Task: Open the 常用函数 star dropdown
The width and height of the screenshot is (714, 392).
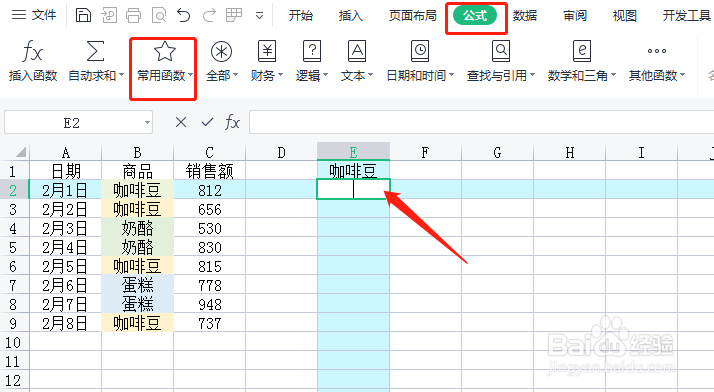Action: coord(164,61)
